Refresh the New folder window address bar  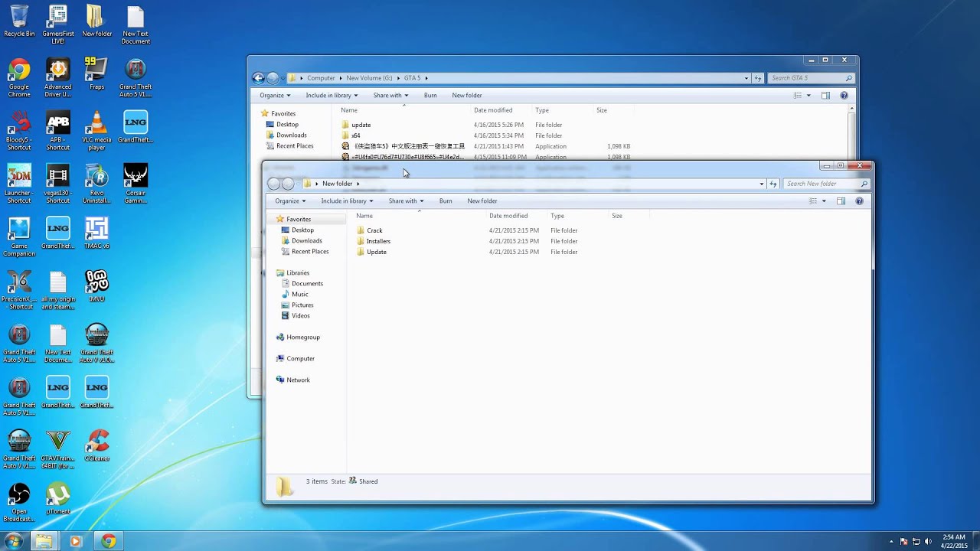(x=773, y=184)
